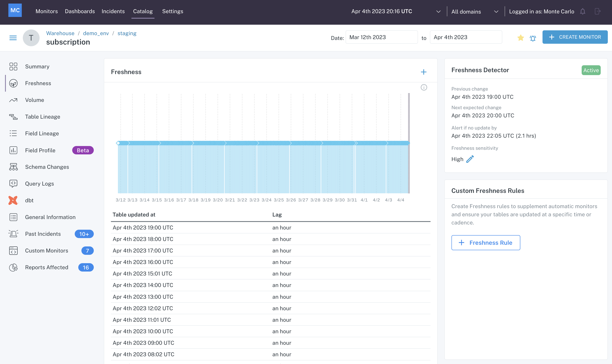Screen dimensions: 612x364
Task: Click the hamburger menu icon
Action: pyautogui.click(x=13, y=38)
